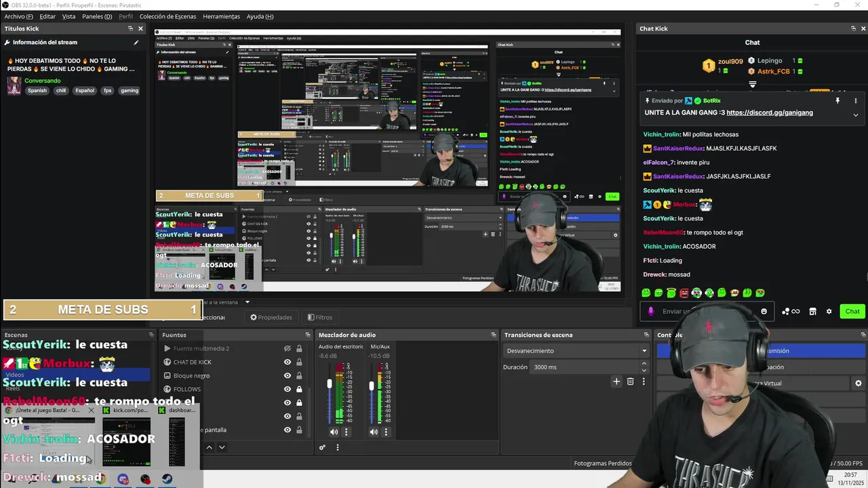868x488 pixels.
Task: Open the Editar menu
Action: (47, 16)
